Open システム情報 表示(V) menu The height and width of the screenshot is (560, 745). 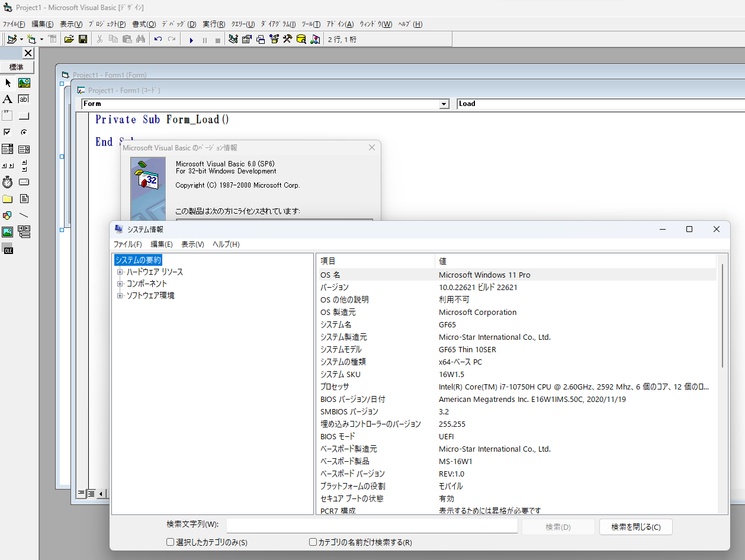click(192, 244)
